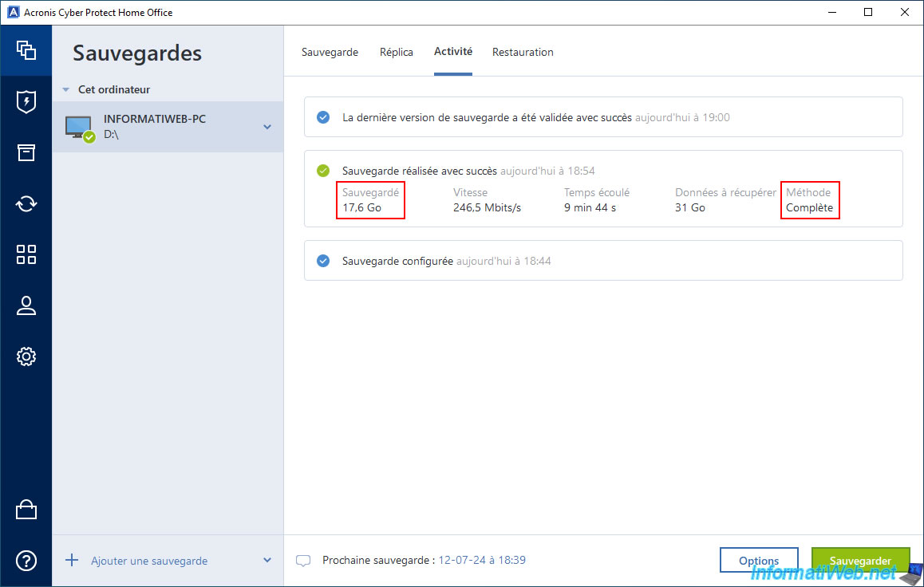Switch to the Réplica tab
The image size is (924, 587).
396,52
